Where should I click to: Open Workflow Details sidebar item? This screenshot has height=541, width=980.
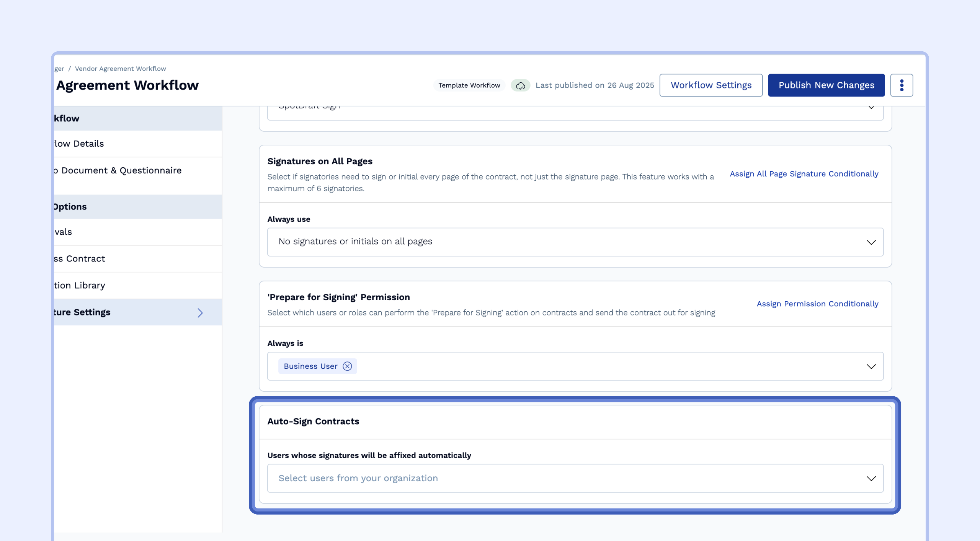tap(79, 144)
